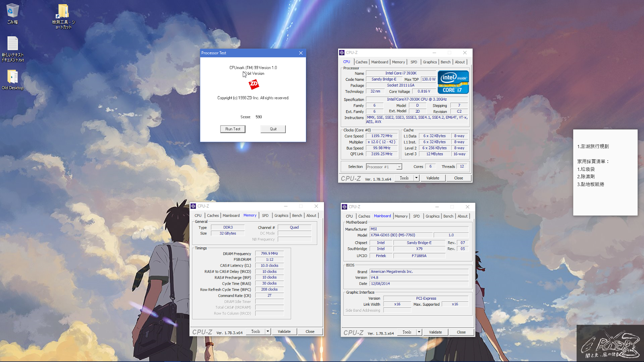644x362 pixels.
Task: Click CPU-Z app icon in Memory window title bar
Action: (193, 206)
